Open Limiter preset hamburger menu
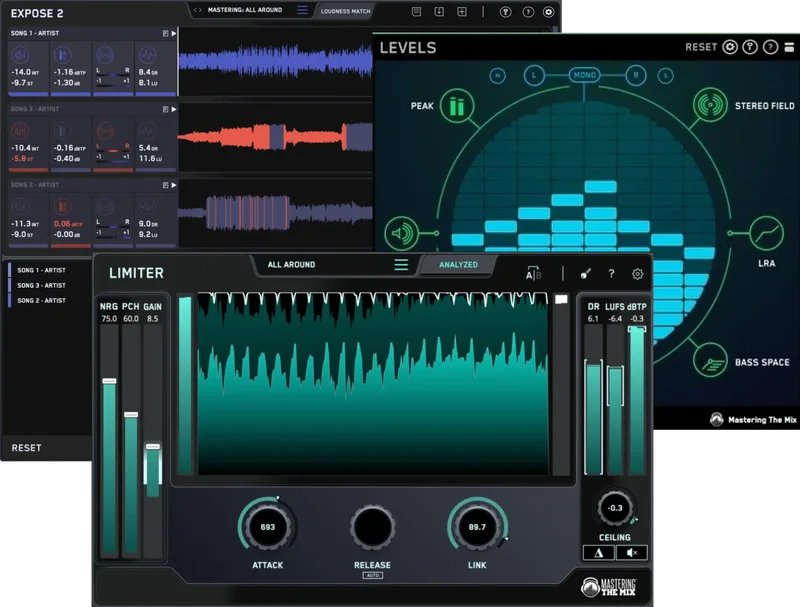 (401, 265)
